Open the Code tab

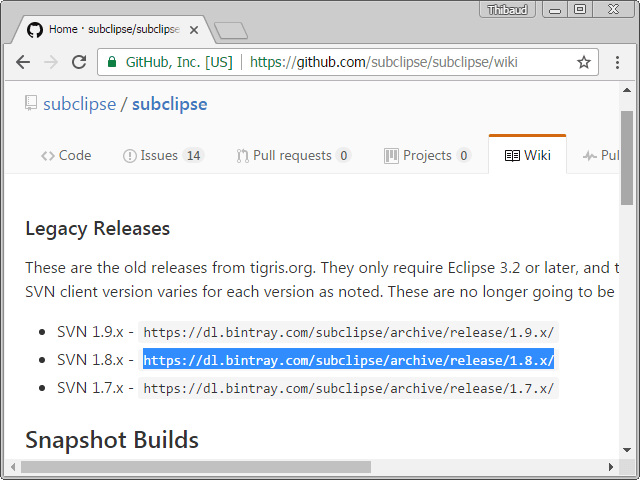[x=66, y=155]
